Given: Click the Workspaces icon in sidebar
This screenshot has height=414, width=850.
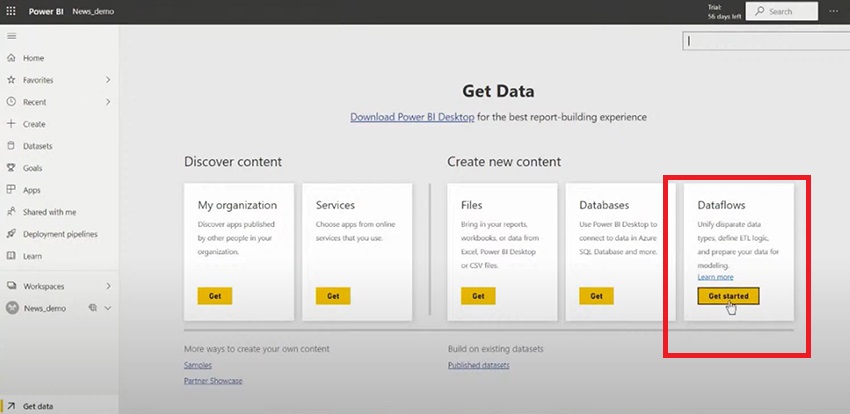Looking at the screenshot, I should click(11, 286).
